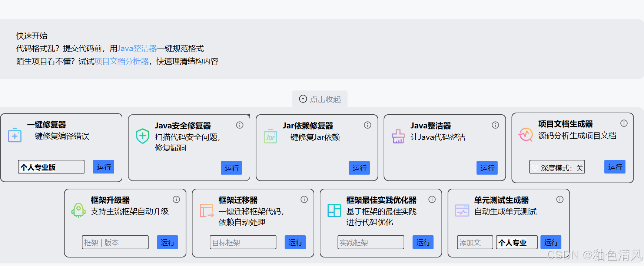Open info icon on 框架升级器 card
The height and width of the screenshot is (266, 644).
(x=176, y=199)
